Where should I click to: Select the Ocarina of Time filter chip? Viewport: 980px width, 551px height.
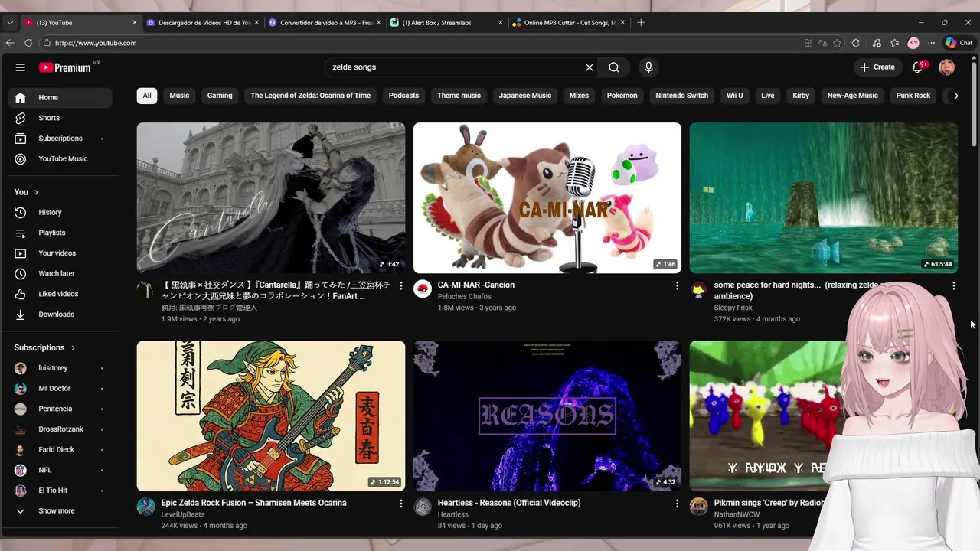click(x=310, y=96)
